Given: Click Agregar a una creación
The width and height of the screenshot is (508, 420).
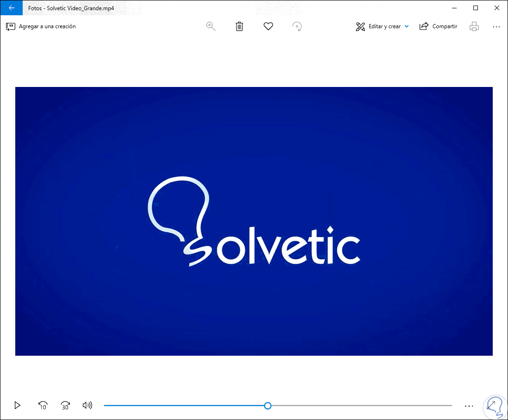Looking at the screenshot, I should point(41,26).
